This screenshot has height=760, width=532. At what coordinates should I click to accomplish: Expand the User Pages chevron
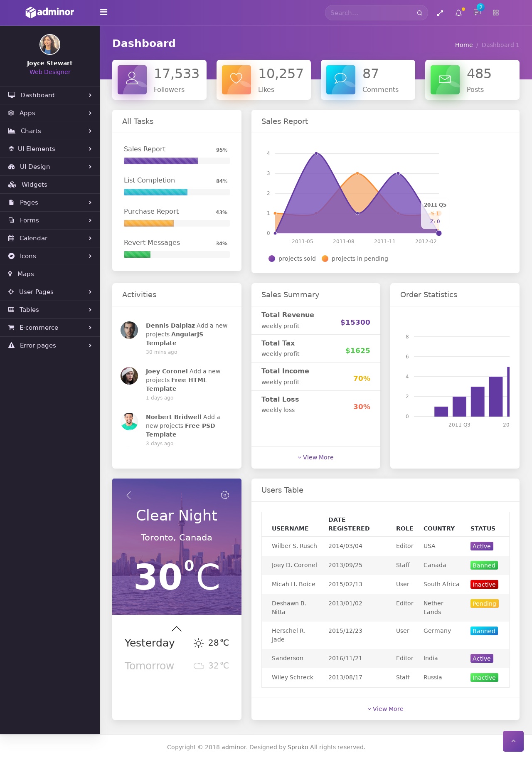pos(90,292)
